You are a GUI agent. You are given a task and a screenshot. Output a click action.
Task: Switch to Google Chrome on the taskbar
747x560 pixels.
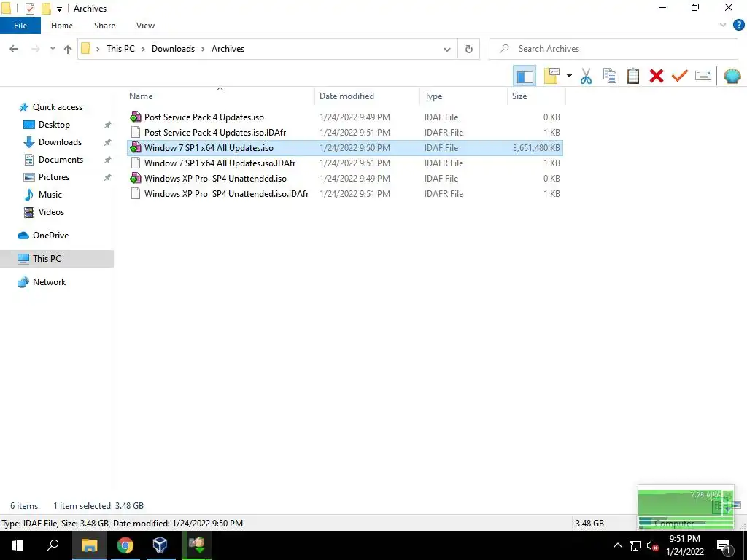[125, 545]
